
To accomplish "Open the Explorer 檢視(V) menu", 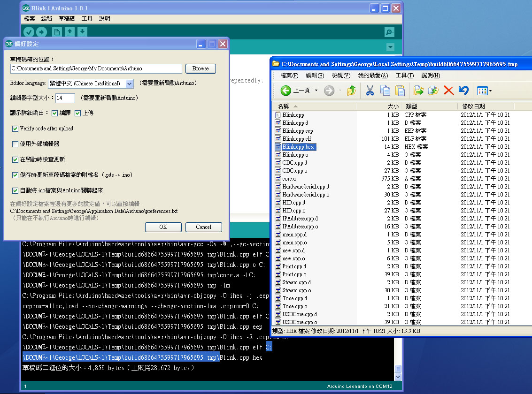I will point(340,76).
